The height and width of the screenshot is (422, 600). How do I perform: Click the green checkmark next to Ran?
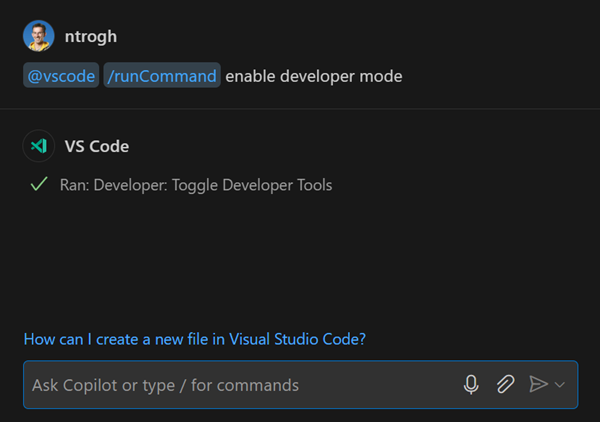click(x=39, y=185)
